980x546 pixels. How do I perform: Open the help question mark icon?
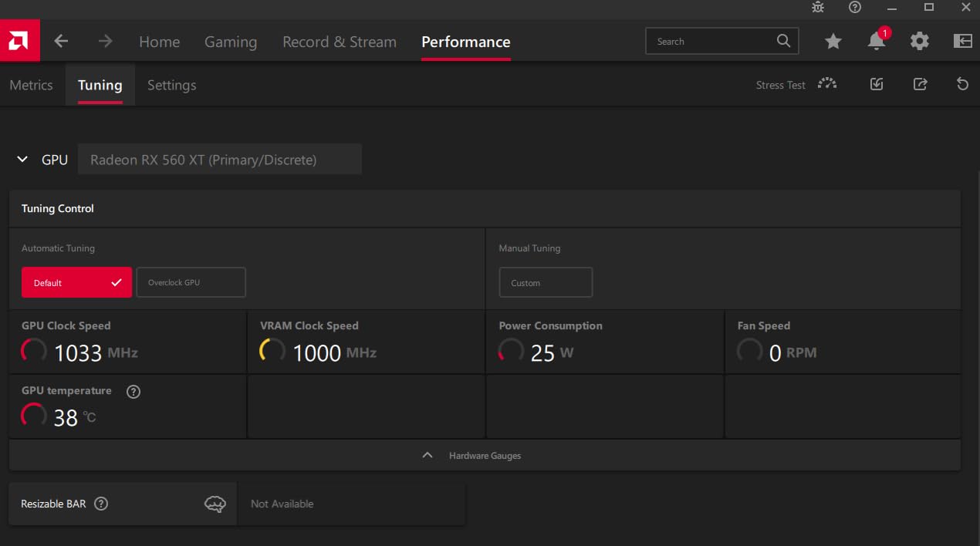tap(855, 8)
